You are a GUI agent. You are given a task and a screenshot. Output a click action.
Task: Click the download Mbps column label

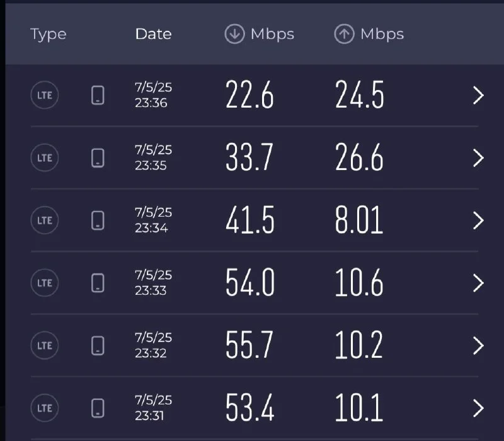click(272, 34)
